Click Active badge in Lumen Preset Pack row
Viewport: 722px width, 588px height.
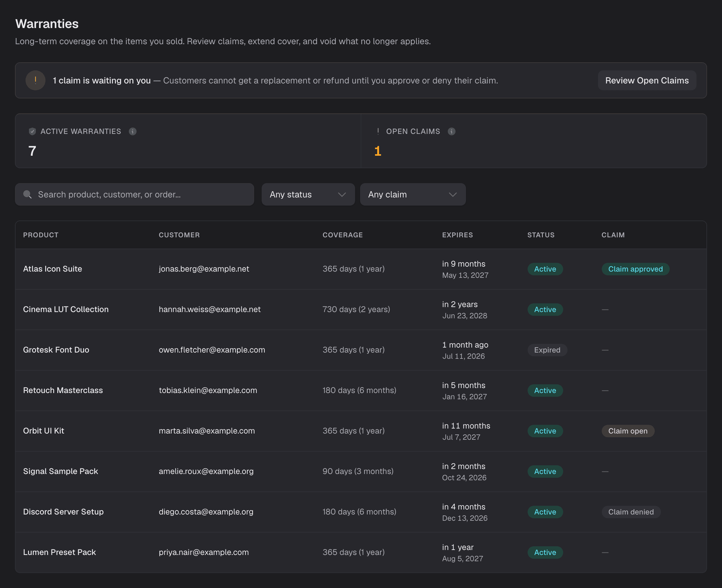pos(545,552)
